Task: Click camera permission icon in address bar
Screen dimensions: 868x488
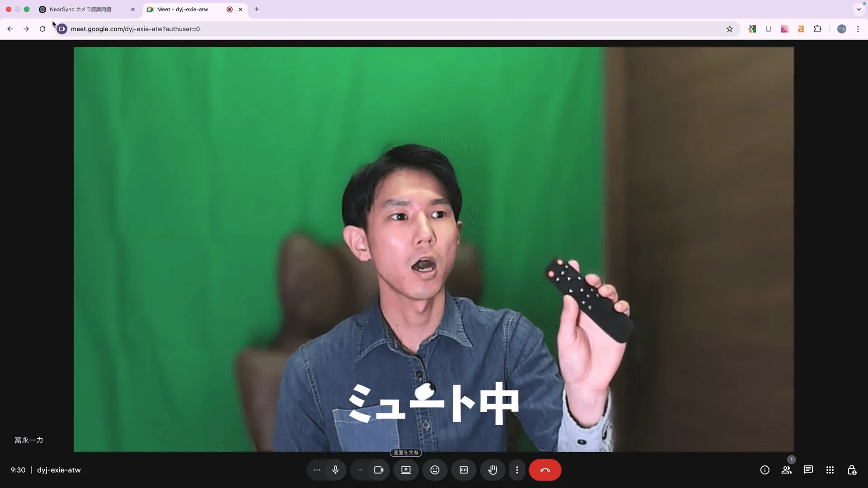Action: pyautogui.click(x=62, y=29)
